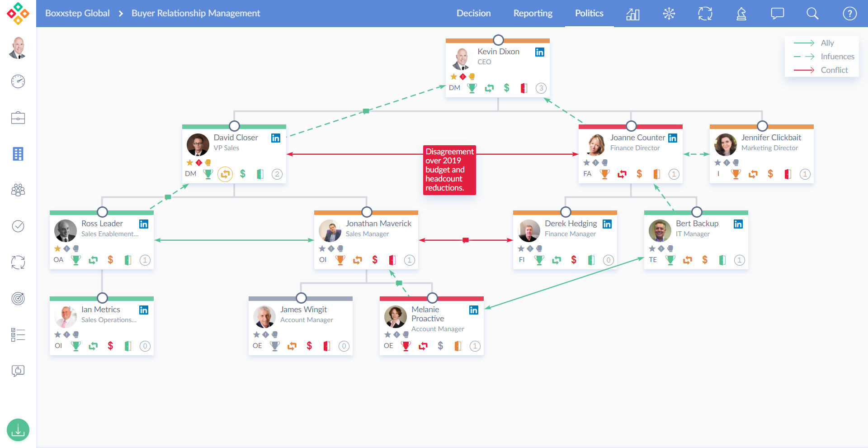This screenshot has height=448, width=868.
Task: Click the green download button
Action: click(x=18, y=430)
